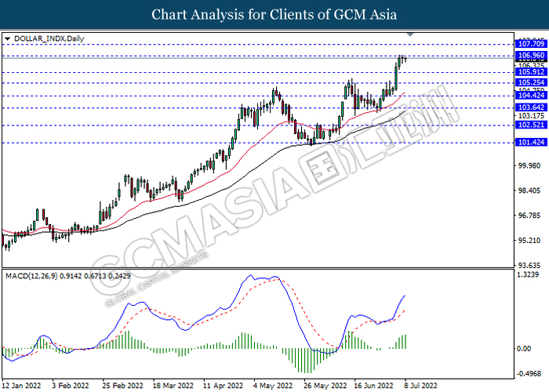The width and height of the screenshot is (549, 392).
Task: Click the DOLLAR_INDX,Daily chart title text
Action: point(49,39)
